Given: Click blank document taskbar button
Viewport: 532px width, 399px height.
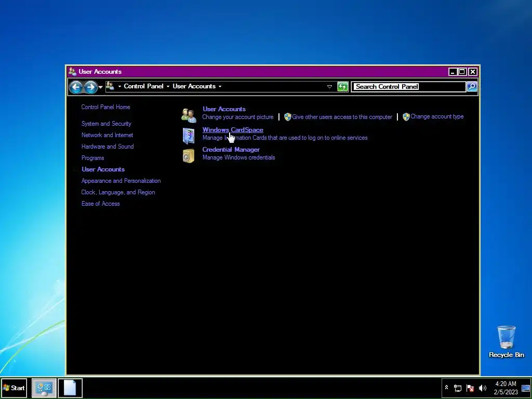Looking at the screenshot, I should [70, 388].
